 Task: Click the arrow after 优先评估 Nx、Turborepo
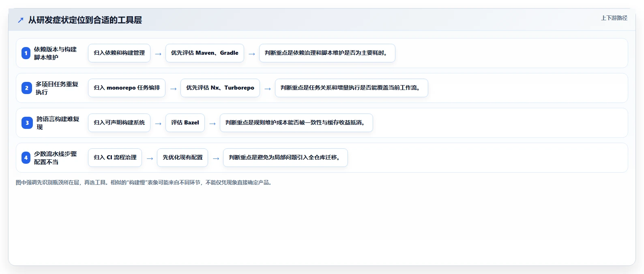268,89
